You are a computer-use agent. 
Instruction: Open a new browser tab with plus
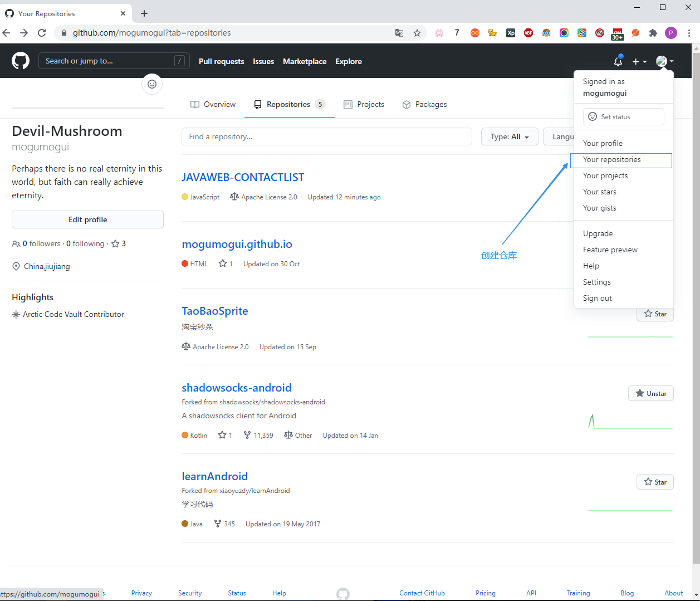pyautogui.click(x=144, y=13)
